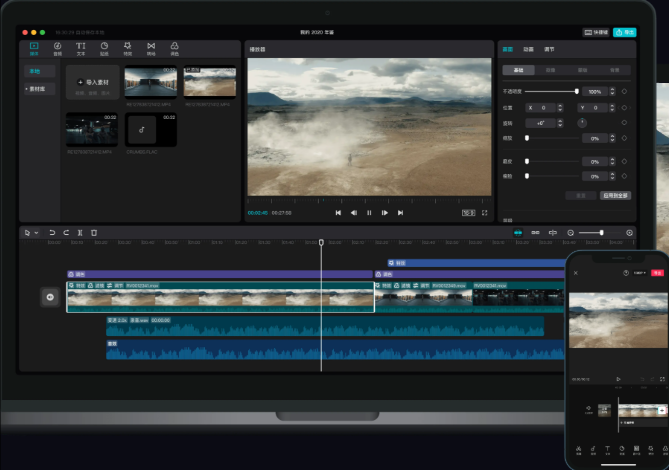Switch to the Adjust tab in properties panel
The height and width of the screenshot is (470, 669).
pos(549,48)
